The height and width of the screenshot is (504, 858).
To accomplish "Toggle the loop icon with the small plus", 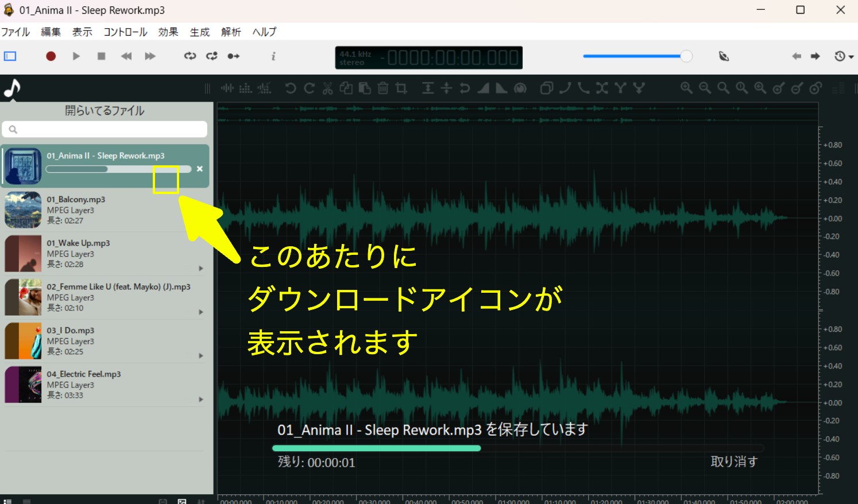I will (x=212, y=56).
